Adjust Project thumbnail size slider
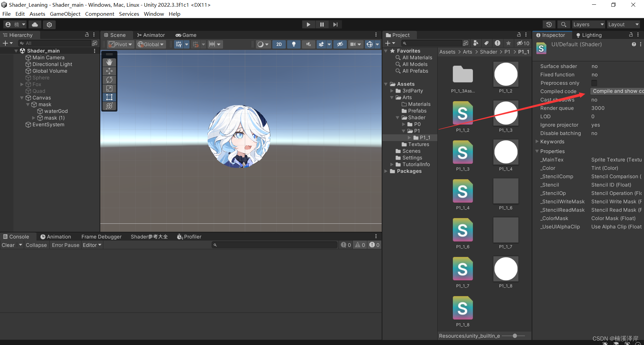Screen dimensions: 644x345 point(515,336)
